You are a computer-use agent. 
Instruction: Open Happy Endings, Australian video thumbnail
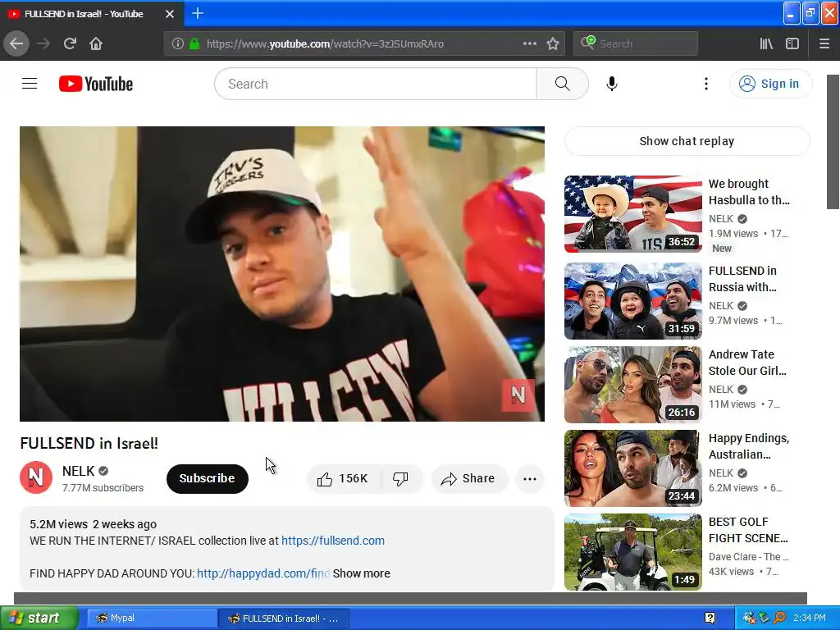point(632,468)
